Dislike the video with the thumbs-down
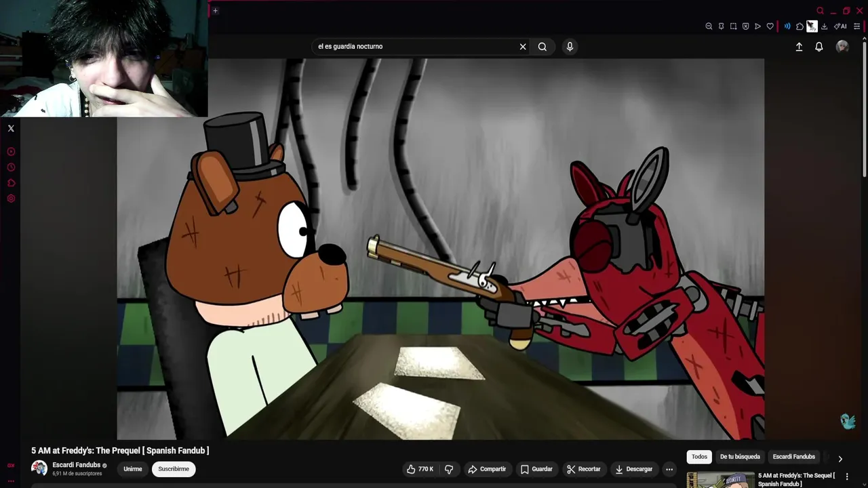The width and height of the screenshot is (868, 488). 448,469
